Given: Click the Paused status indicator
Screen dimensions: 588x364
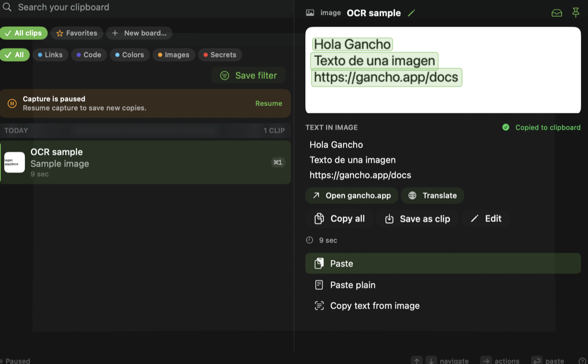Looking at the screenshot, I should 15,361.
